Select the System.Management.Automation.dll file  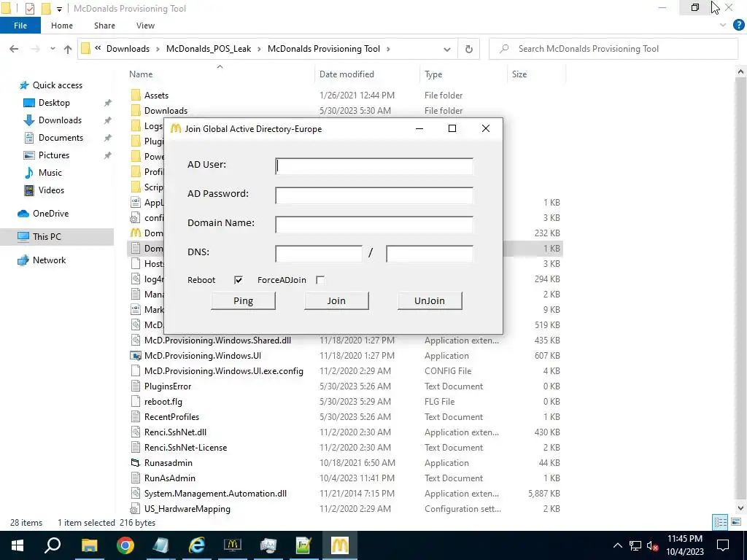(x=215, y=494)
